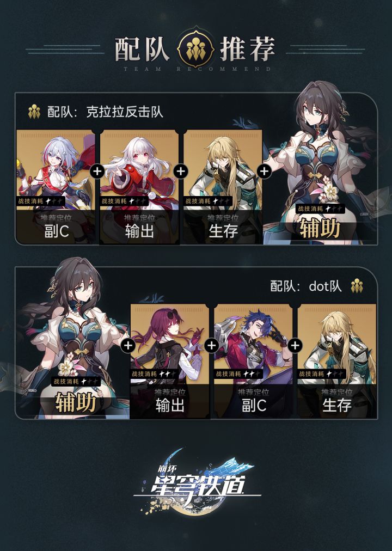This screenshot has width=392, height=551.
Task: Select the bottom-row blond 生存 character card
Action: (x=337, y=361)
